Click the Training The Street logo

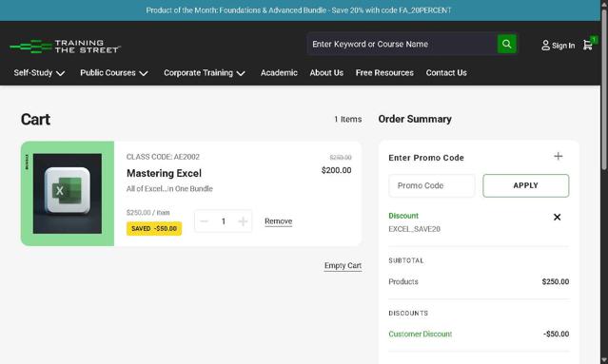pos(65,46)
